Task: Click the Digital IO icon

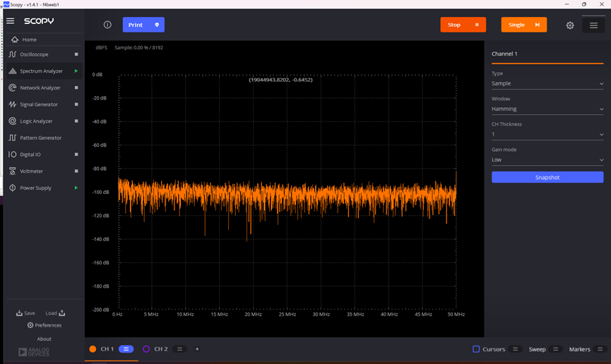Action: coord(13,154)
